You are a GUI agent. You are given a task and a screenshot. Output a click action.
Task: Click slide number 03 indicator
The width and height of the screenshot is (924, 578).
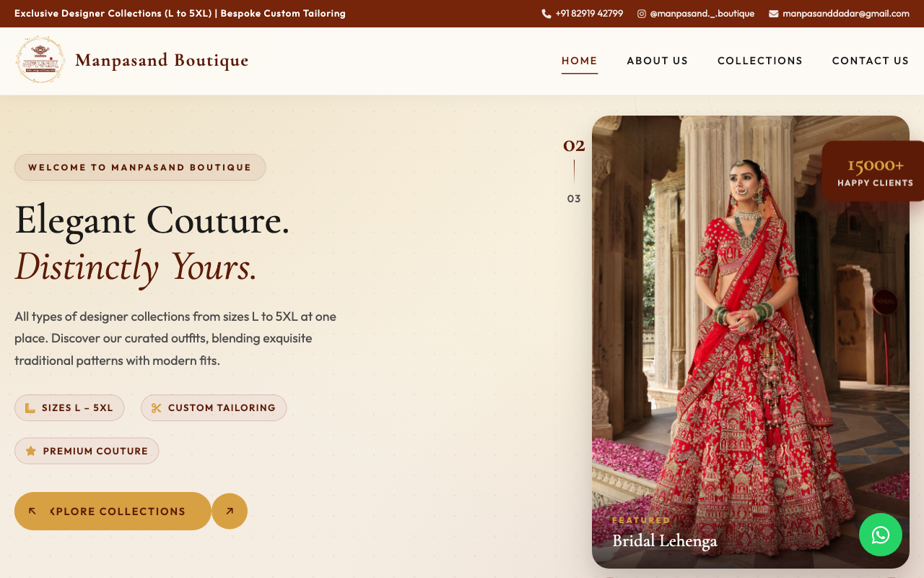coord(574,199)
